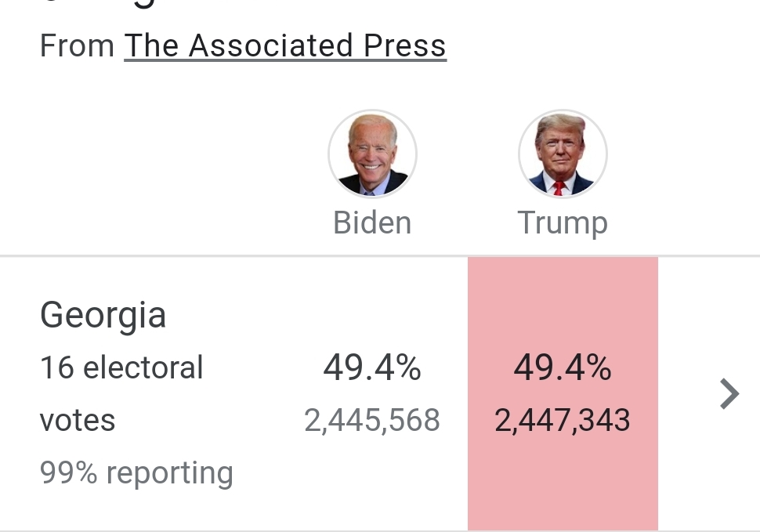Open The Associated Press source link
Viewport: 760px width, 532px height.
point(285,46)
